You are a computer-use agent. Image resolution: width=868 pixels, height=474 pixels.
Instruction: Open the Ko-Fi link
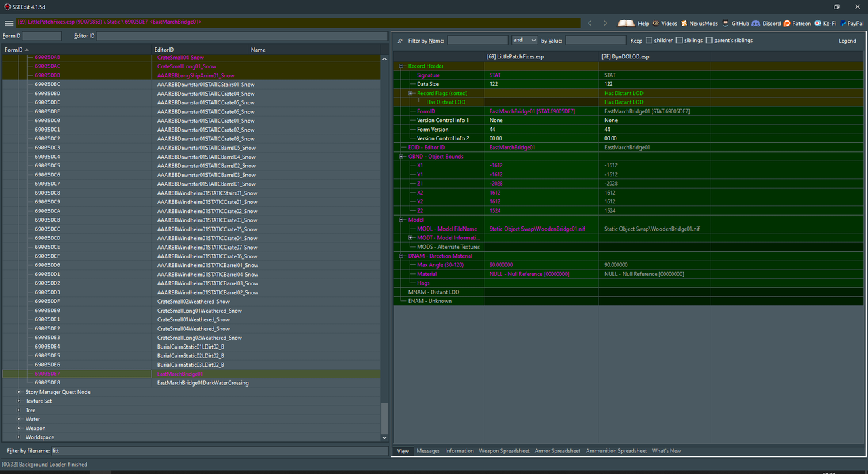pyautogui.click(x=825, y=23)
